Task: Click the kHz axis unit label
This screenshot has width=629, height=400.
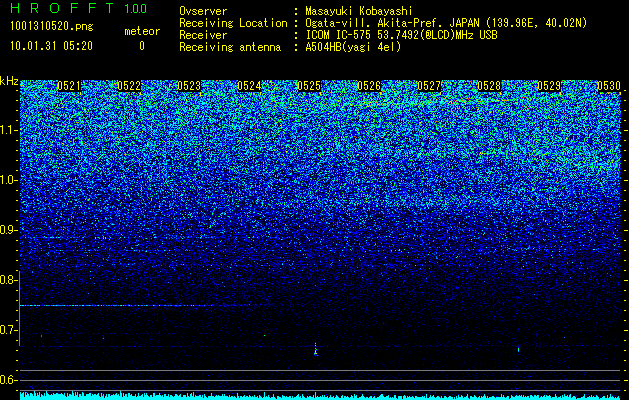Action: click(x=9, y=81)
